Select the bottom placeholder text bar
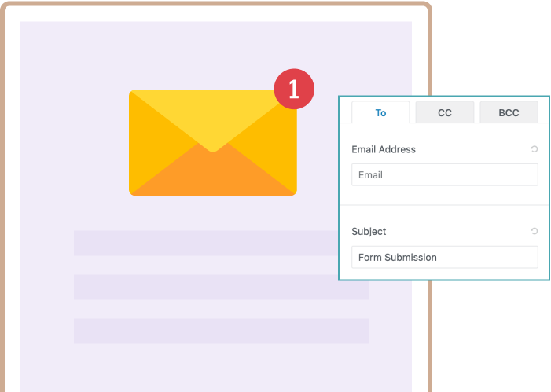The image size is (551, 392). click(x=204, y=331)
